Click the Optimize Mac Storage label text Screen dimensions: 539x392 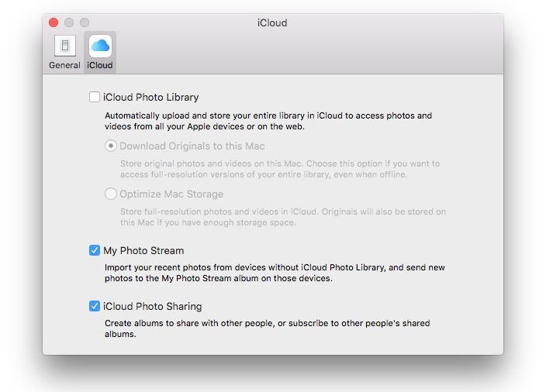coord(171,194)
